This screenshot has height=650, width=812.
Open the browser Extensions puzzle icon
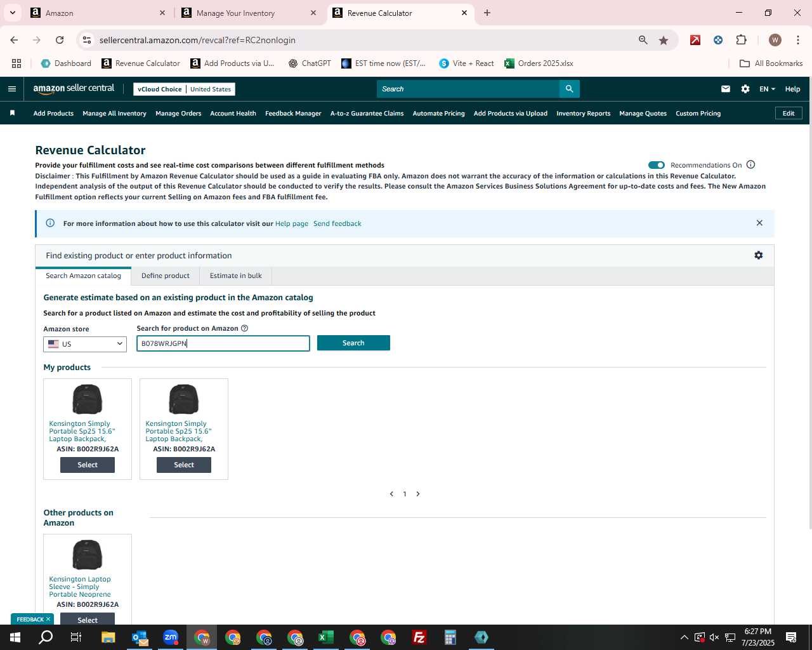click(741, 40)
